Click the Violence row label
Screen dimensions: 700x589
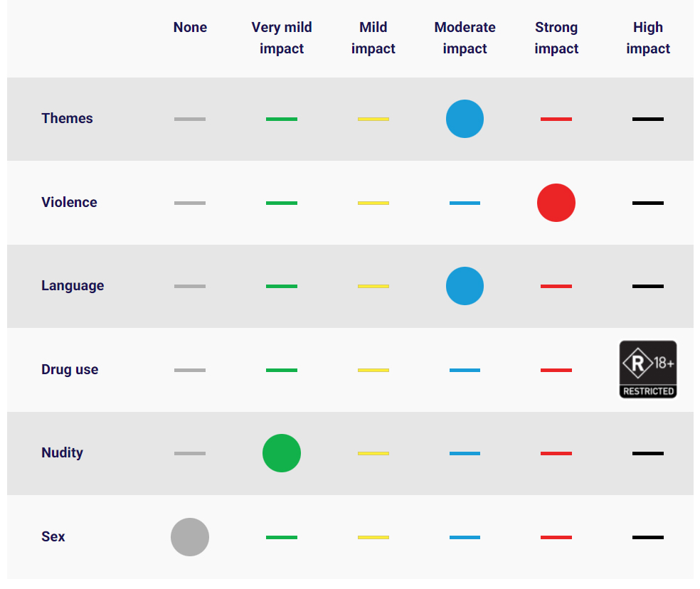(69, 203)
